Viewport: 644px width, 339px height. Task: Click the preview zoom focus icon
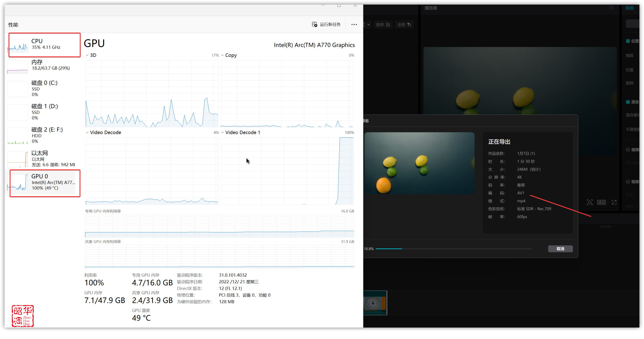coord(589,202)
